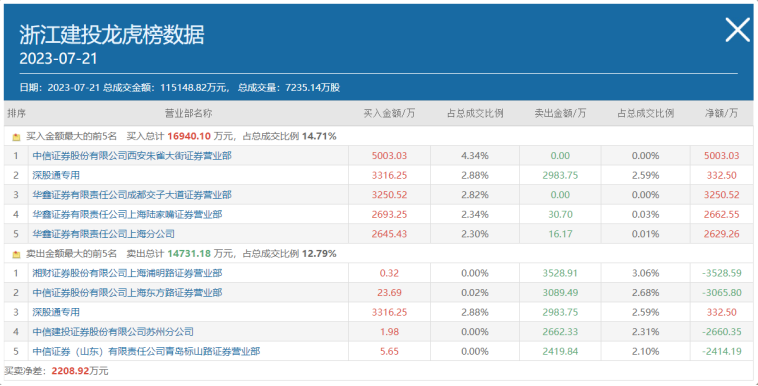Open 中信证券（山东）青岛标山路证券营业部 link
Image resolution: width=758 pixels, height=386 pixels.
[146, 351]
